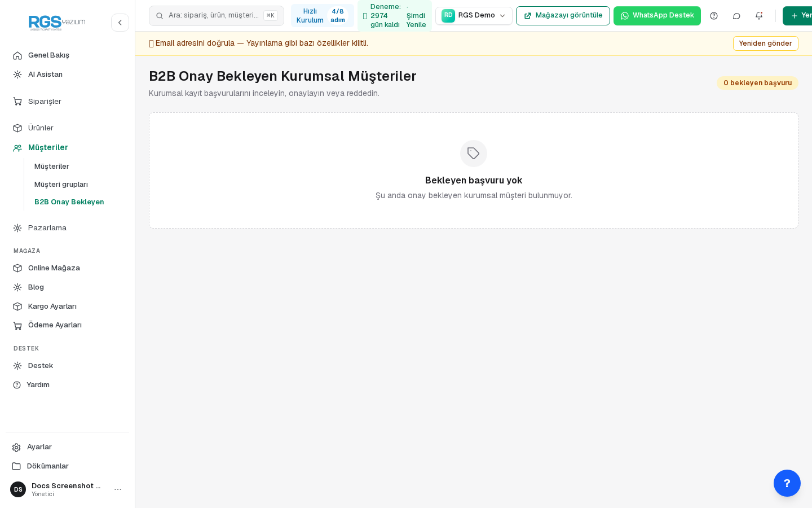Open Müşteri grupları submenu item
This screenshot has width=812, height=508.
tap(61, 185)
